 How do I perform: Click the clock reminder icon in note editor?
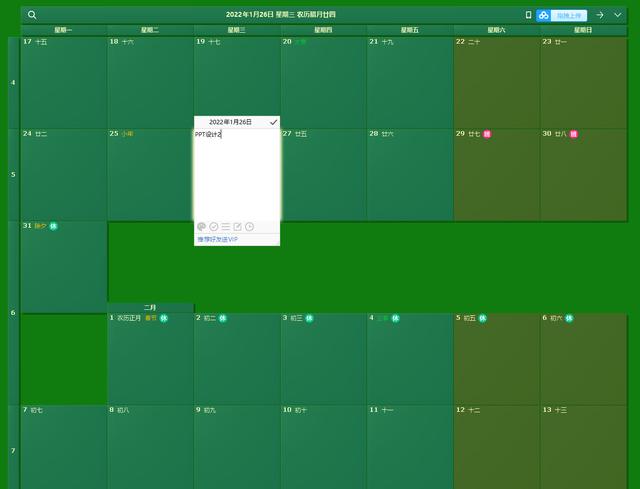coord(249,227)
